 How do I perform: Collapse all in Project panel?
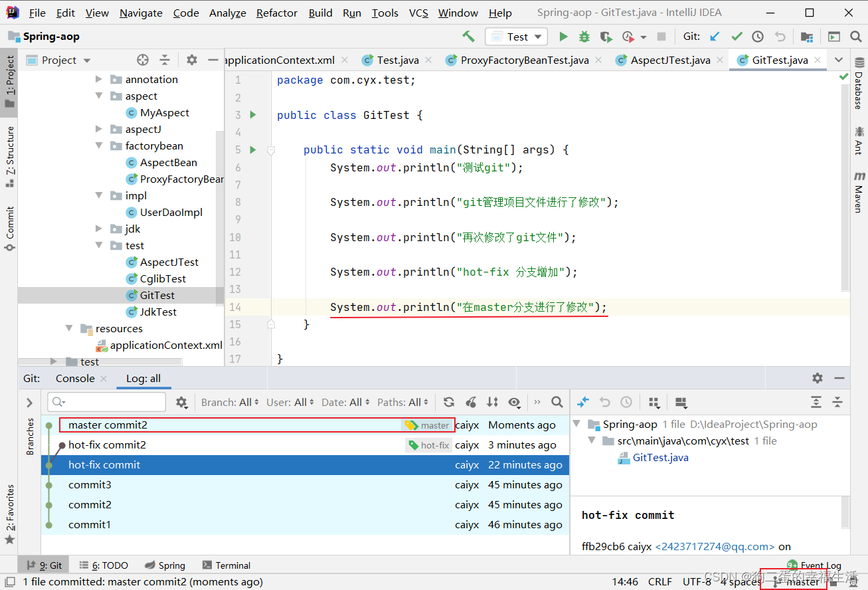coord(165,60)
